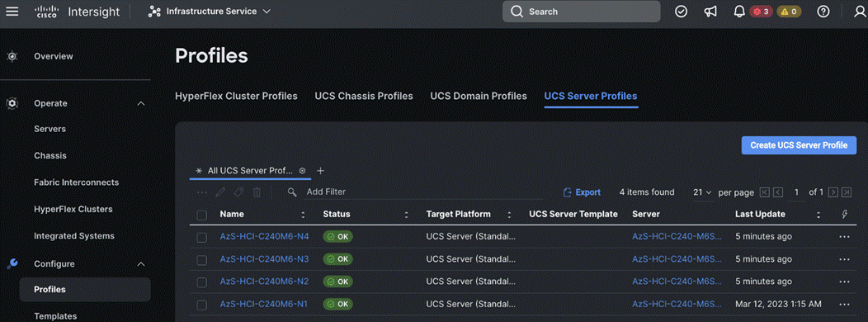Viewport: 868px width, 322px height.
Task: Click the lightning bolt column header icon
Action: click(844, 215)
